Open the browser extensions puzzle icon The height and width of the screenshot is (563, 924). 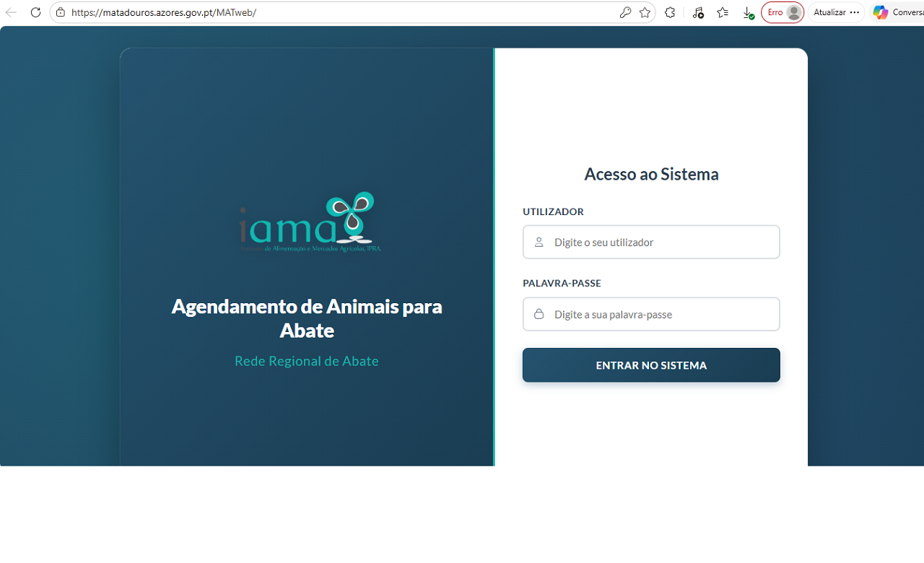[x=670, y=12]
